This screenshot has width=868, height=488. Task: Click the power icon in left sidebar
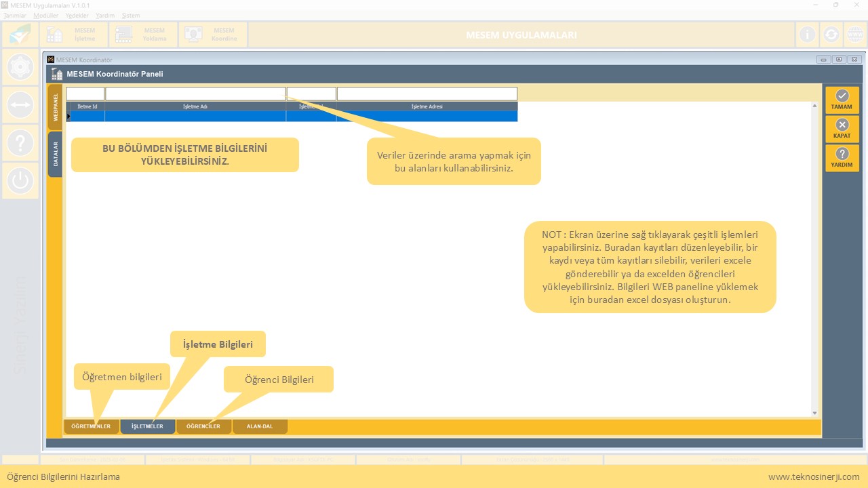(20, 180)
